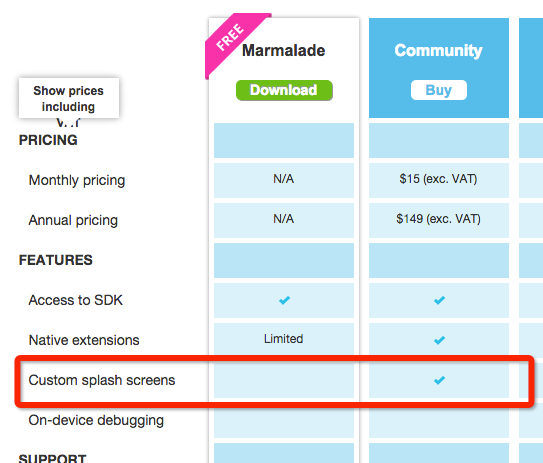Viewport: 543px width, 463px height.
Task: Click the Custom splash screens label
Action: (102, 380)
